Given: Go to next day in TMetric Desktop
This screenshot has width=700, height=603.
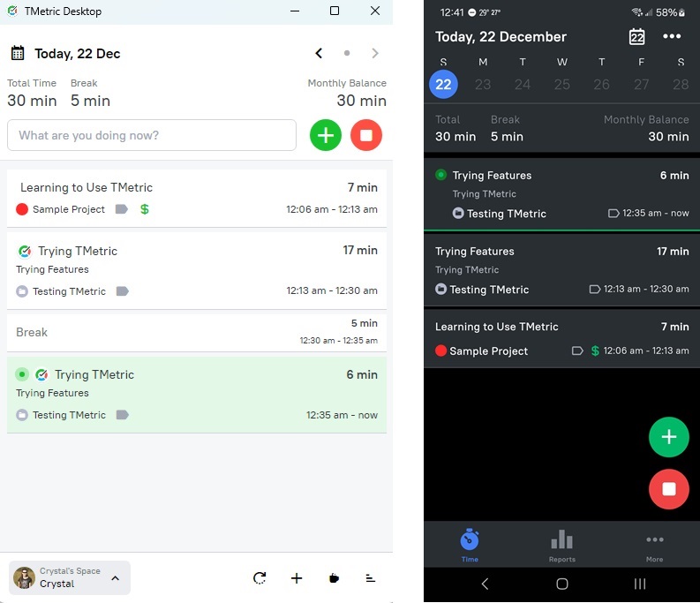Looking at the screenshot, I should coord(375,53).
